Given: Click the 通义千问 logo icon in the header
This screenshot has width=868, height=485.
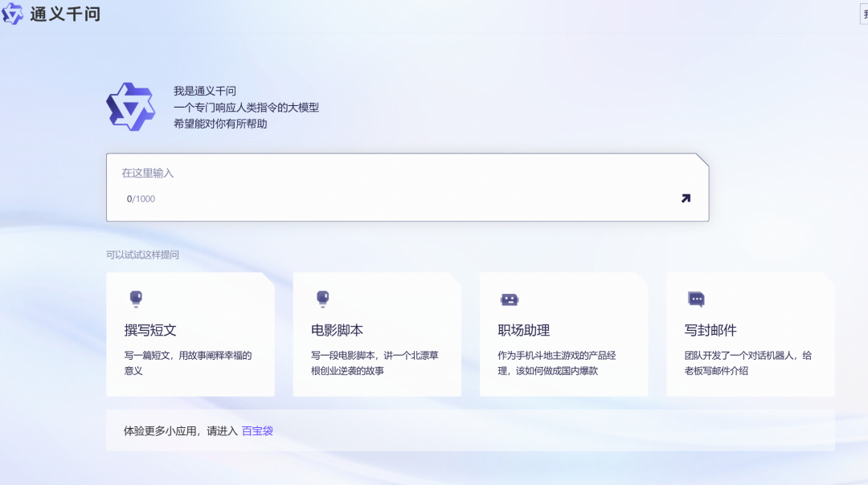Looking at the screenshot, I should coord(11,14).
